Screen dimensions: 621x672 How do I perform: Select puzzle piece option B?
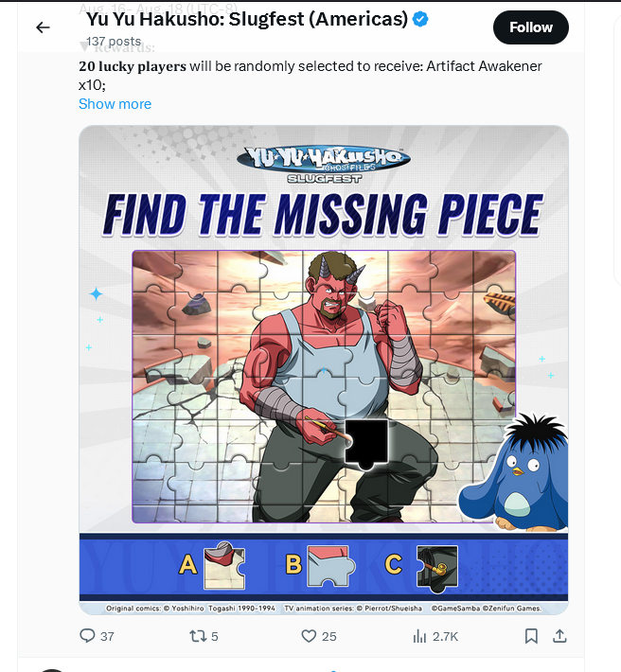click(x=330, y=566)
